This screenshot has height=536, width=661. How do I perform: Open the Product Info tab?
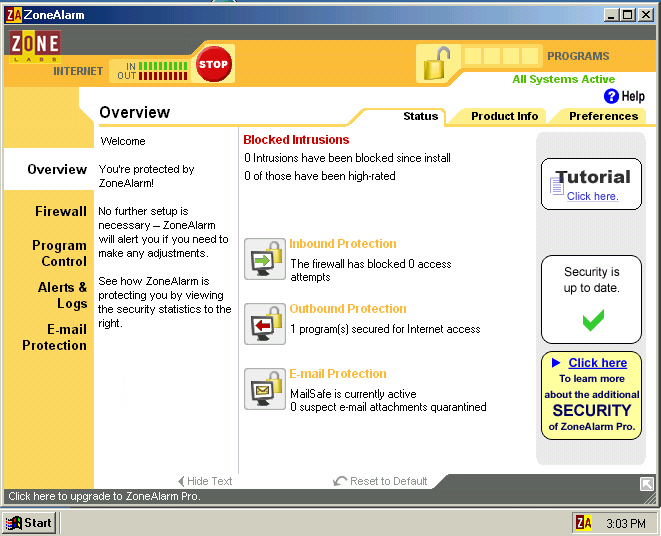[504, 116]
